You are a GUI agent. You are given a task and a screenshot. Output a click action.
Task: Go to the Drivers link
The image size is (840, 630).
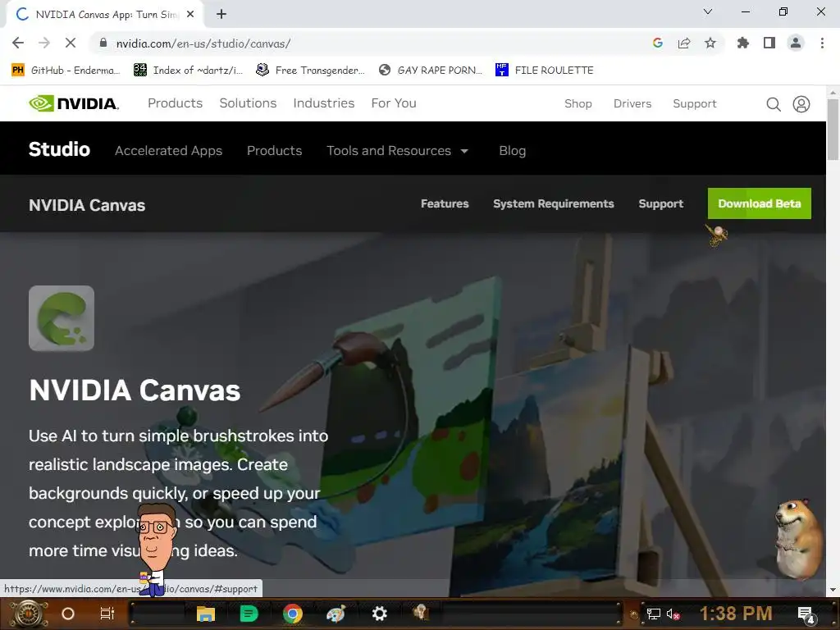[x=632, y=104]
